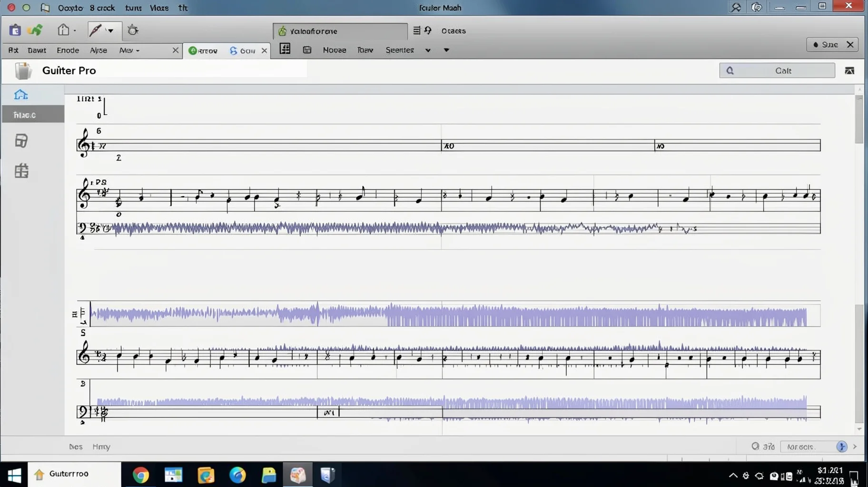
Task: Open the home icon in left sidebar
Action: pyautogui.click(x=21, y=95)
